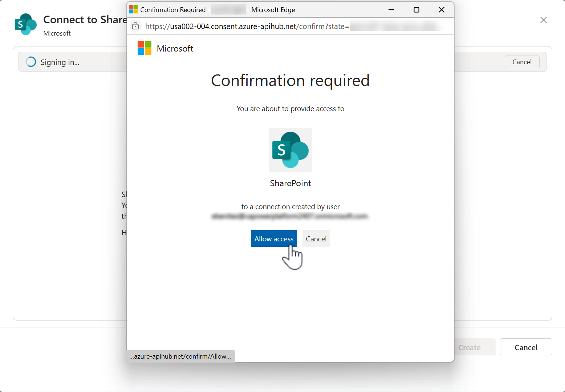Minimize the Edge confirmation window
This screenshot has height=392, width=565.
pos(391,9)
